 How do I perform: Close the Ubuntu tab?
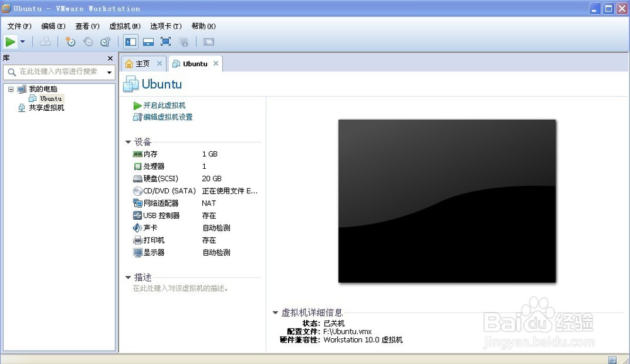(x=215, y=64)
